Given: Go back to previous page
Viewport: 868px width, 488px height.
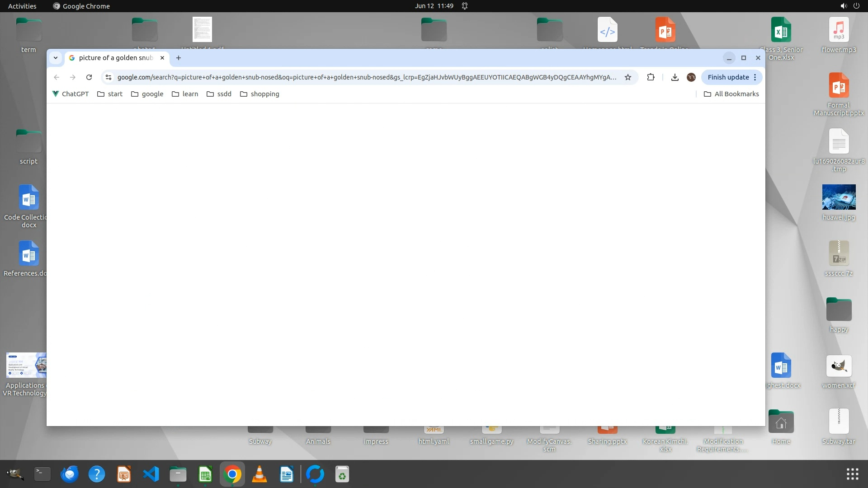Looking at the screenshot, I should [x=57, y=77].
